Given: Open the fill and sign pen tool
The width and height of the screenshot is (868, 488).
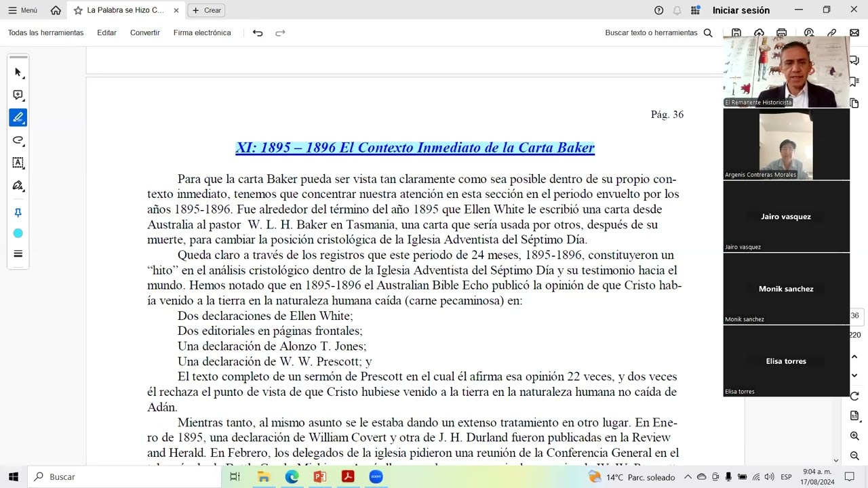Looking at the screenshot, I should click(18, 185).
